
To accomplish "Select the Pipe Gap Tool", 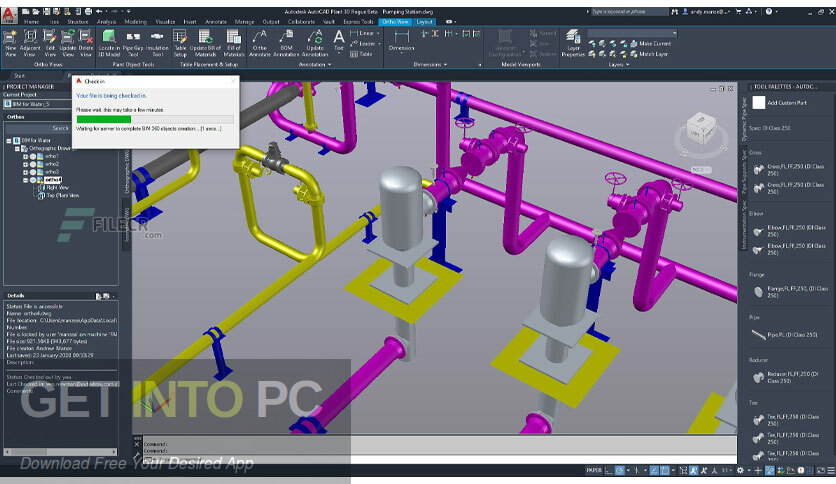I will point(133,43).
